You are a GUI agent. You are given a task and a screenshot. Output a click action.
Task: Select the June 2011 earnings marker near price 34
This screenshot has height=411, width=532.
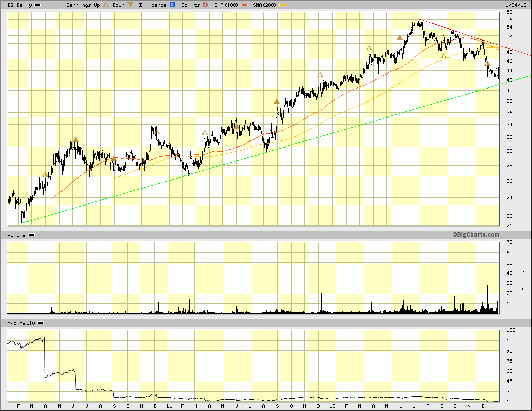pos(237,127)
